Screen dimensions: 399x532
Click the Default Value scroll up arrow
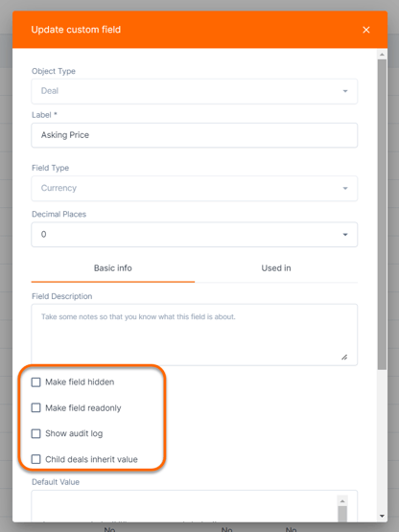[342, 501]
